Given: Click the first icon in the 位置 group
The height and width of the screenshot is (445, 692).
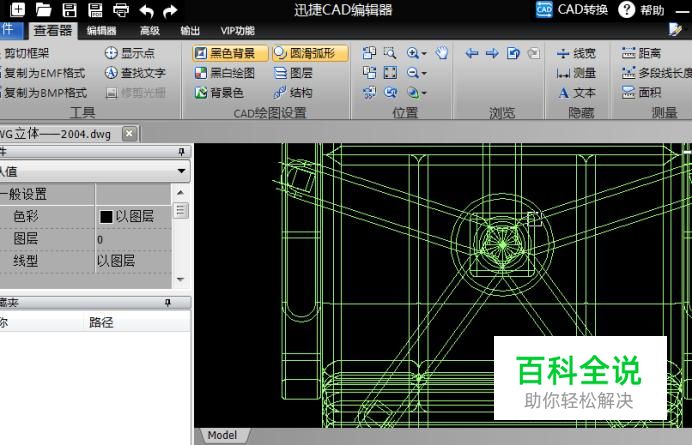Looking at the screenshot, I should pyautogui.click(x=369, y=53).
